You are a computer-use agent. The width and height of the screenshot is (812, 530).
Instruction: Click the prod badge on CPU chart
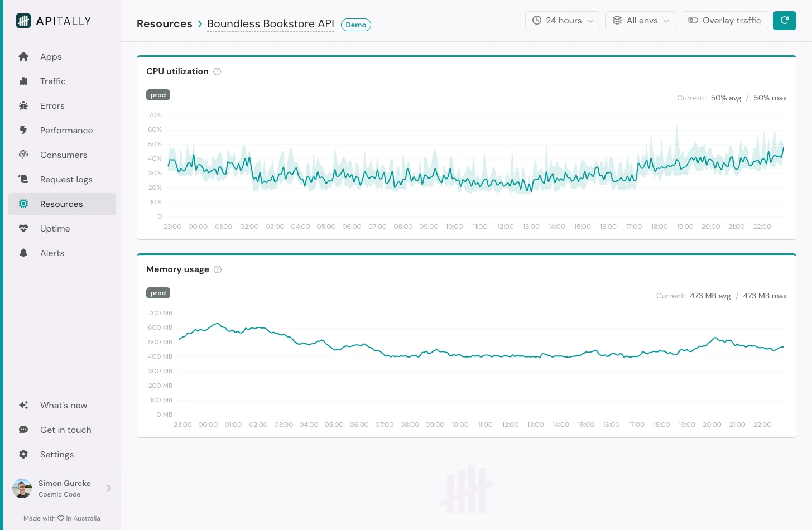pos(158,95)
